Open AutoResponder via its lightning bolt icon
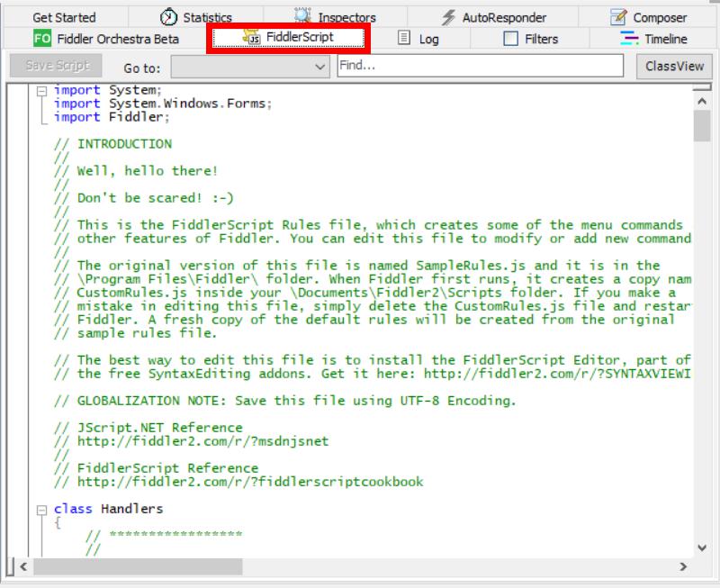This screenshot has width=720, height=588. pos(448,14)
